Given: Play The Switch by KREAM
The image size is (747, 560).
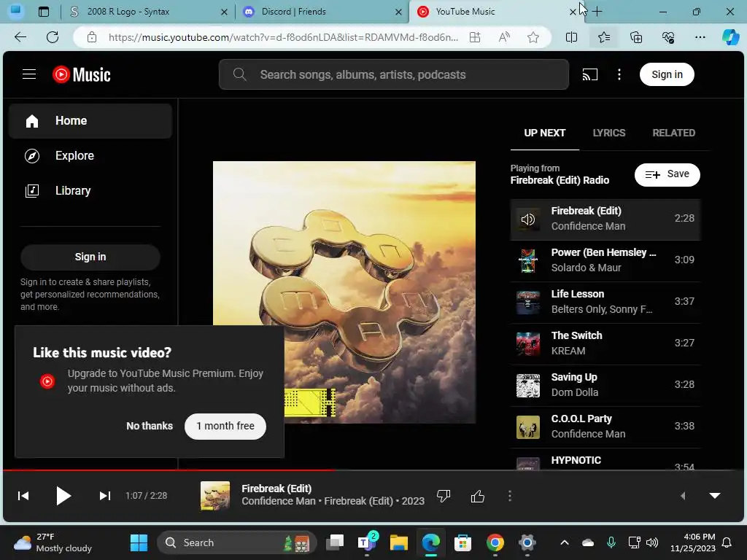Looking at the screenshot, I should pyautogui.click(x=605, y=343).
